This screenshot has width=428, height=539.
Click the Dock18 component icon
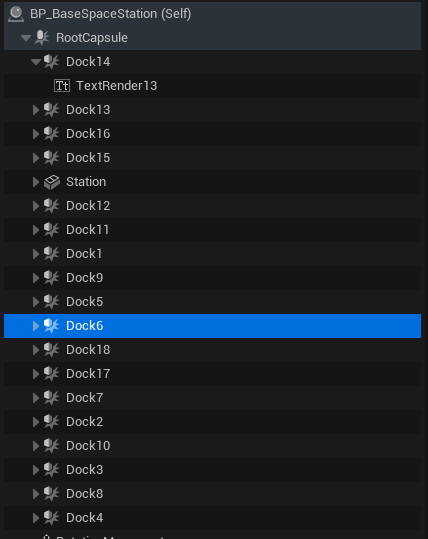point(51,350)
